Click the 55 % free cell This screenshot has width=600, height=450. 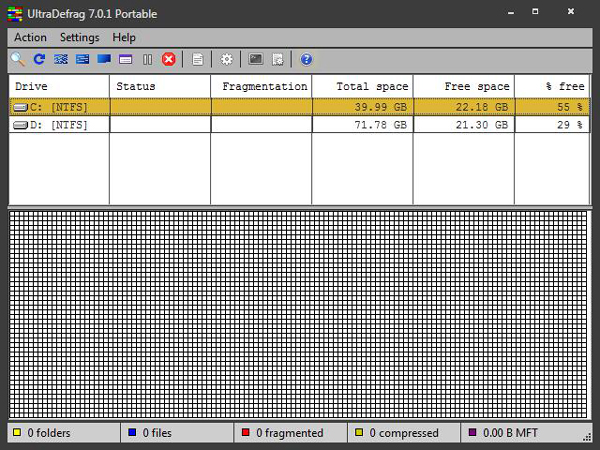552,107
